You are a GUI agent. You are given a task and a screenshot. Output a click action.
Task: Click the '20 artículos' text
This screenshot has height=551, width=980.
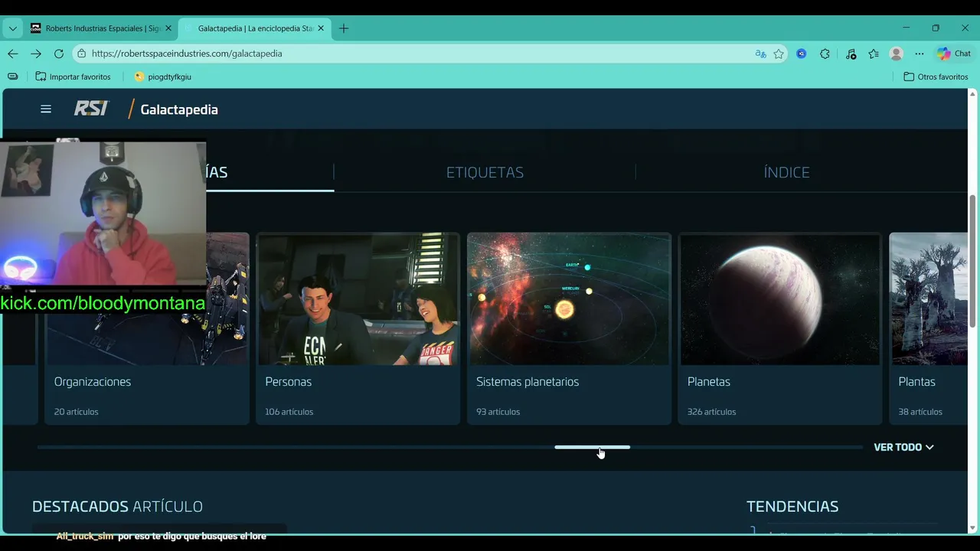pyautogui.click(x=76, y=412)
